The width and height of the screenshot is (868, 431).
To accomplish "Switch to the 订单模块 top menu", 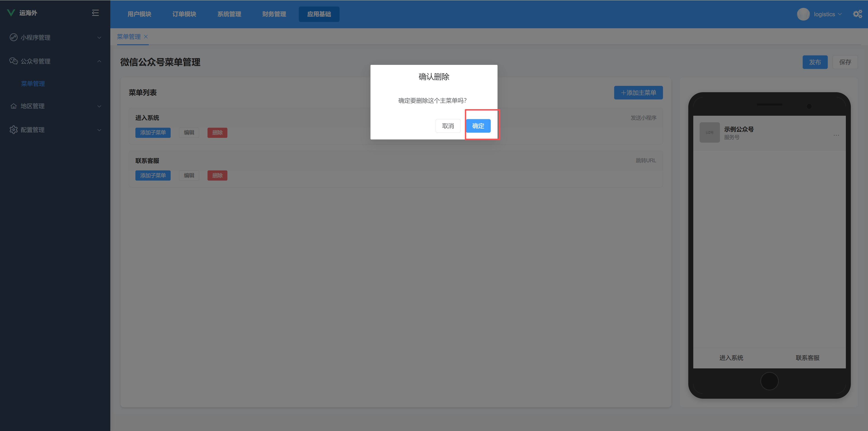I will coord(184,14).
